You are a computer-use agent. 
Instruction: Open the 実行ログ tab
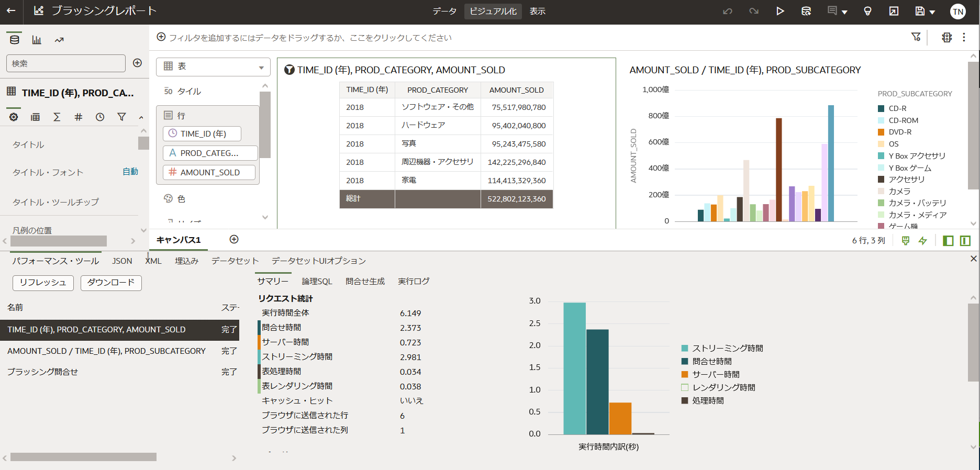click(413, 281)
